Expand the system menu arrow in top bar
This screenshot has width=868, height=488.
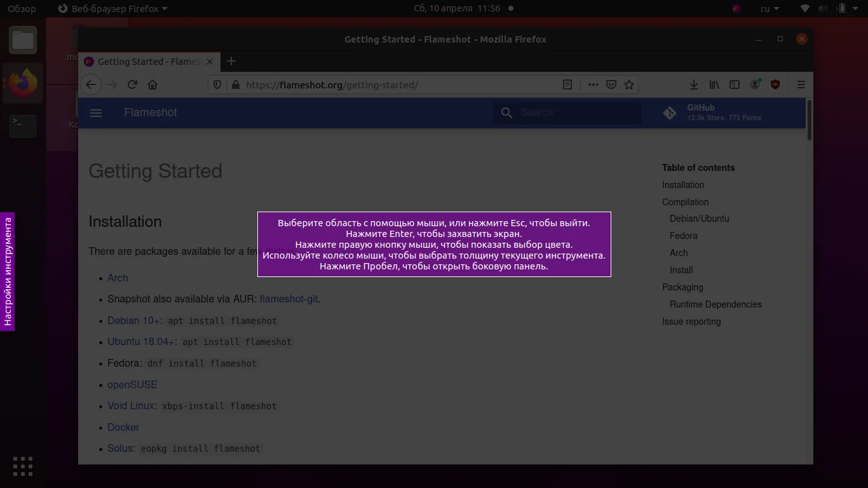(857, 9)
